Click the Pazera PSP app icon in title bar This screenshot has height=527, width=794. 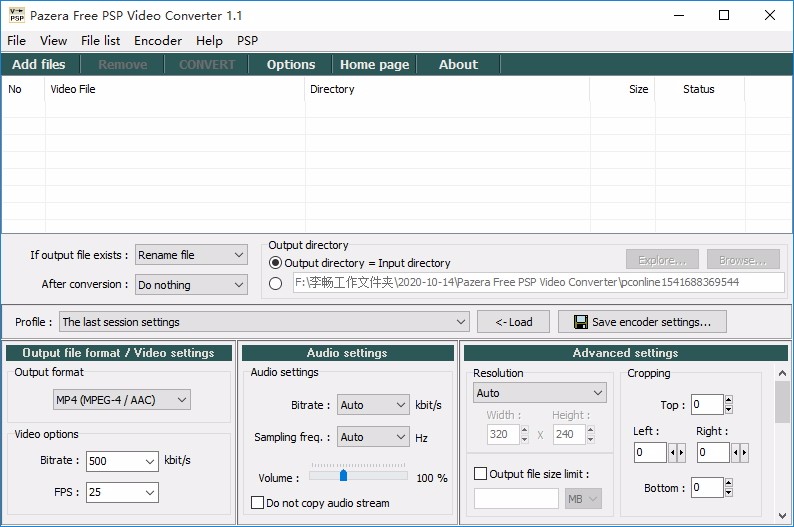(x=17, y=15)
